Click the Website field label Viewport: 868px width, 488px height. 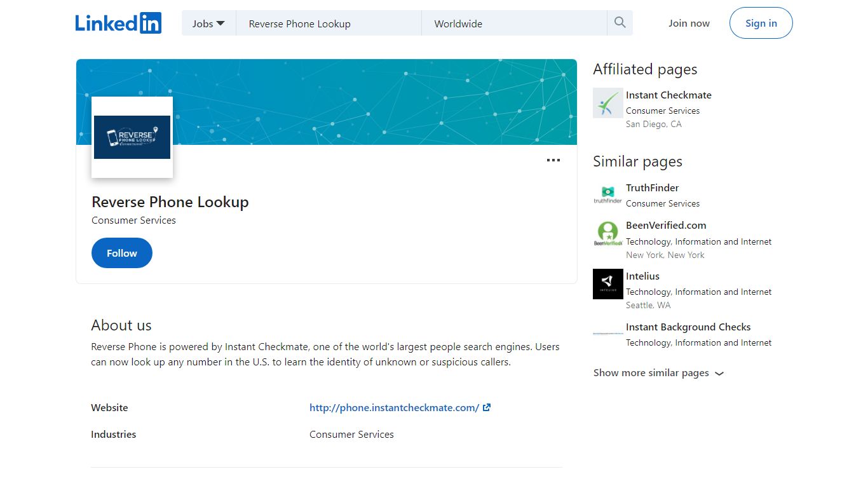coord(109,408)
